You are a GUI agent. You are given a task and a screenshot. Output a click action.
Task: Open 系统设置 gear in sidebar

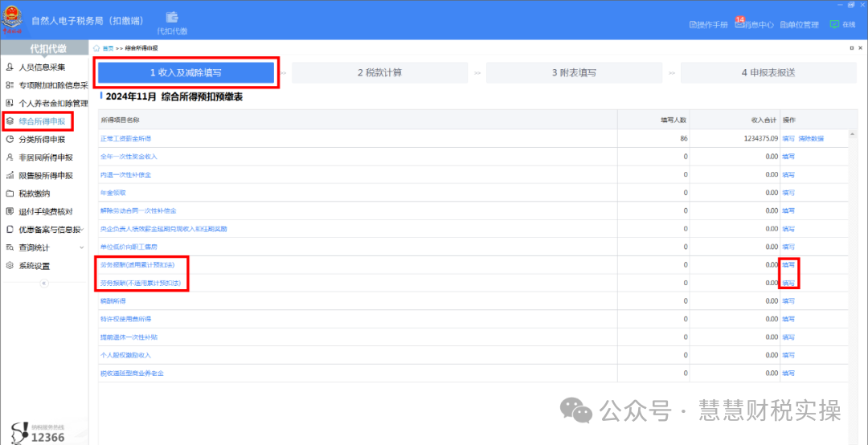(x=10, y=266)
